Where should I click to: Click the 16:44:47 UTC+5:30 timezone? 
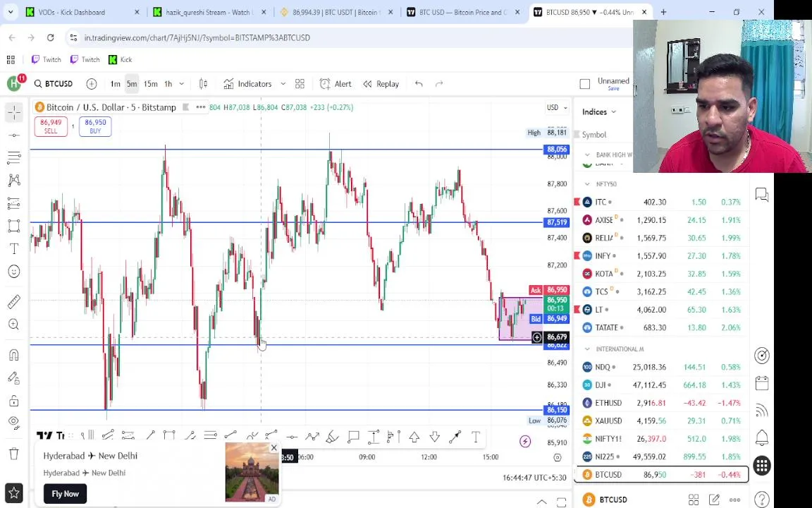(534, 478)
